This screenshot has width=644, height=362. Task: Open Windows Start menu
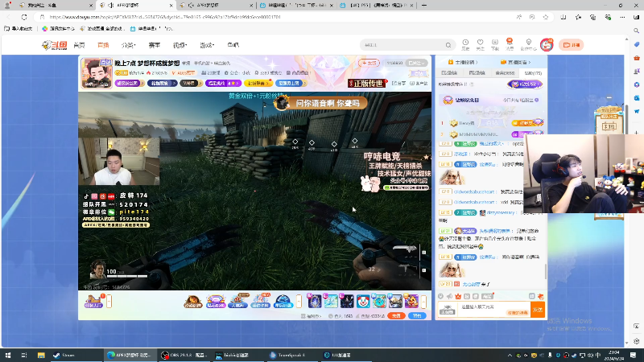pyautogui.click(x=8, y=355)
